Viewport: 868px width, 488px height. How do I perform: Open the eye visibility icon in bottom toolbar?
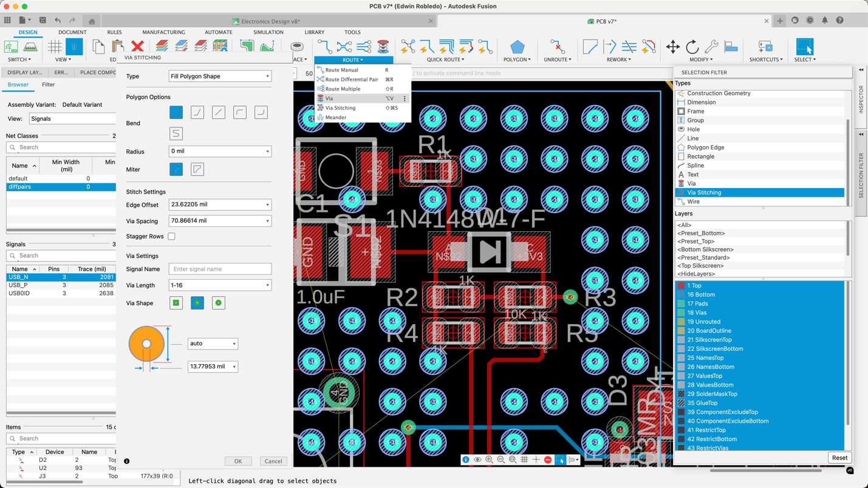click(x=477, y=459)
